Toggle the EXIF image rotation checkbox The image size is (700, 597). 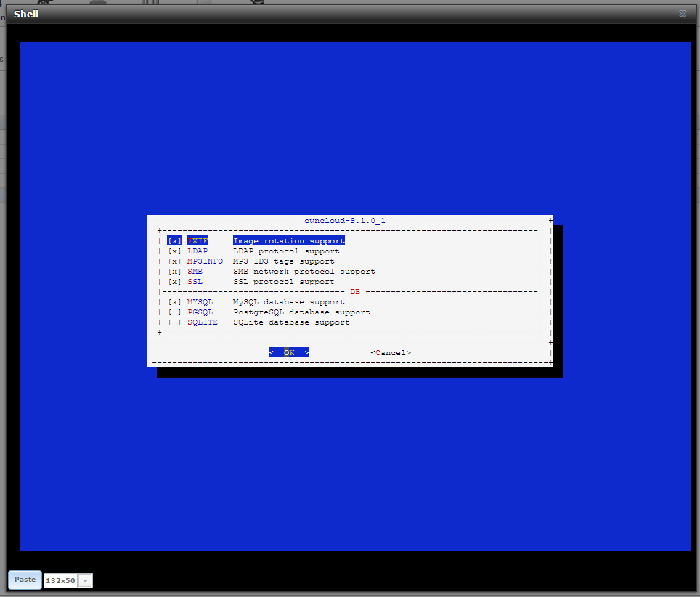point(174,241)
